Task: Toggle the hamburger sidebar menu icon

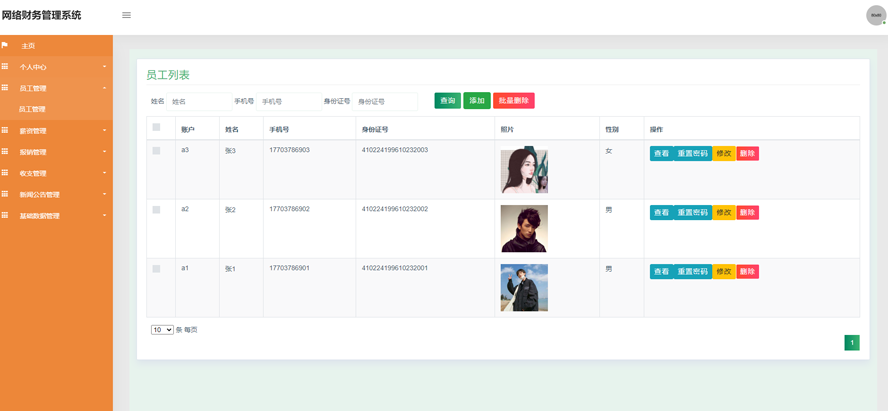Action: tap(126, 15)
